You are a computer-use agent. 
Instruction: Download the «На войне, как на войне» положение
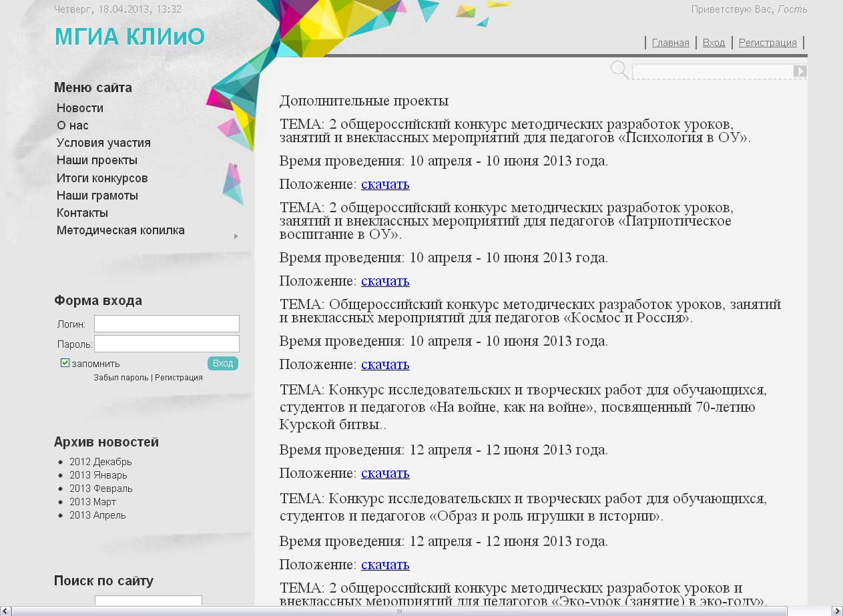coord(385,473)
